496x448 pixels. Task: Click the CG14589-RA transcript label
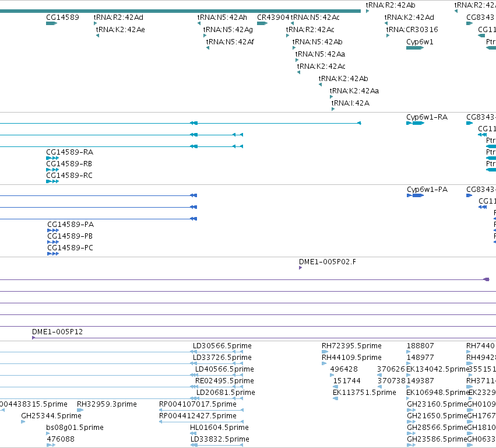coord(69,152)
